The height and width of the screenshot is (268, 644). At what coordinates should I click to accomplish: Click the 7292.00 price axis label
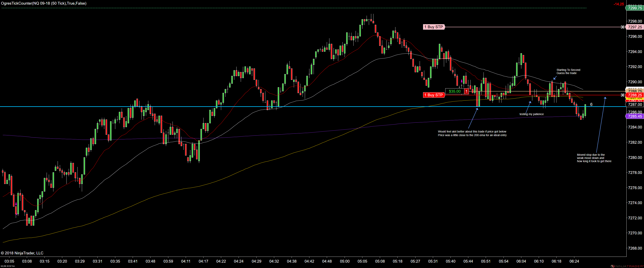click(x=635, y=67)
